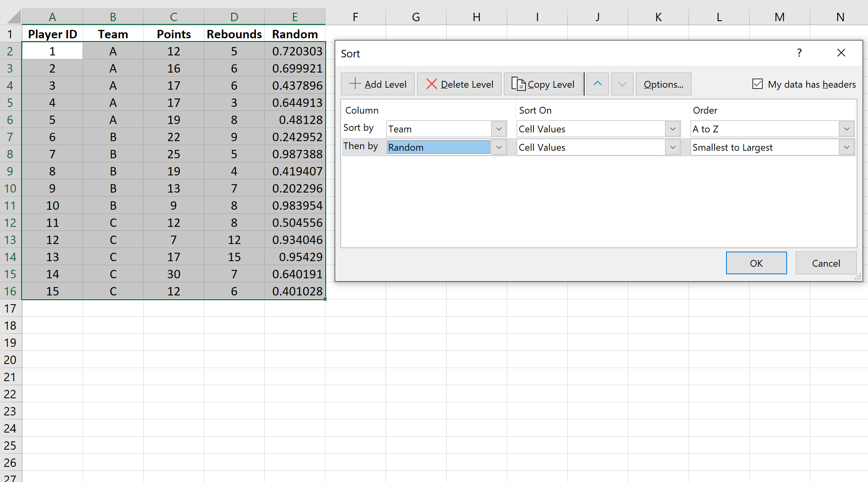This screenshot has height=482, width=868.
Task: Close the Sort dialog with X
Action: coord(841,53)
